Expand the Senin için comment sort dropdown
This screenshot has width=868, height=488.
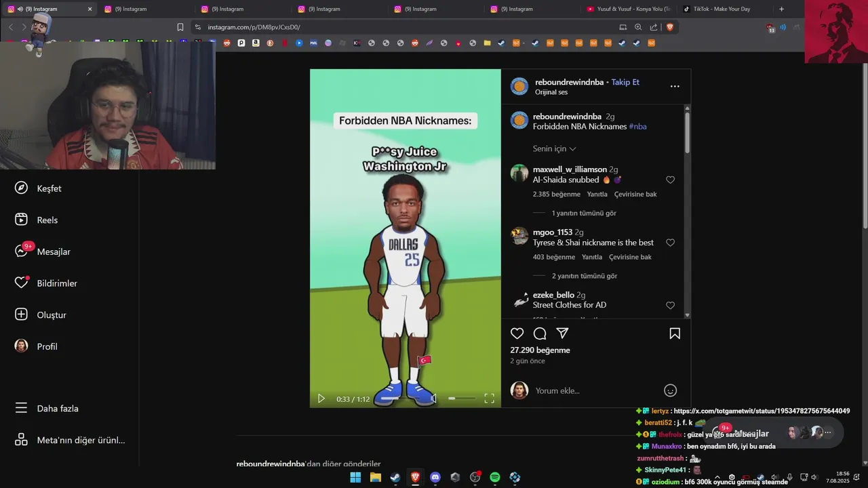click(555, 148)
